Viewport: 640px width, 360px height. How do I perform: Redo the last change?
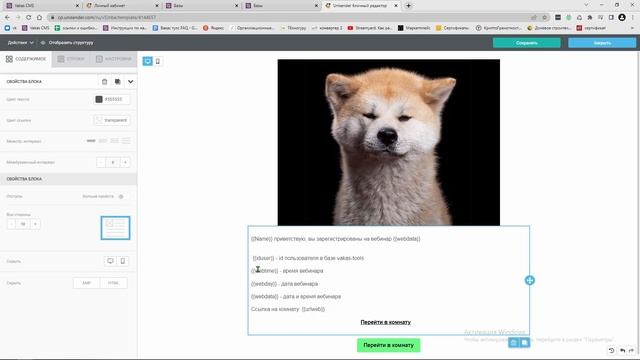pos(631,350)
